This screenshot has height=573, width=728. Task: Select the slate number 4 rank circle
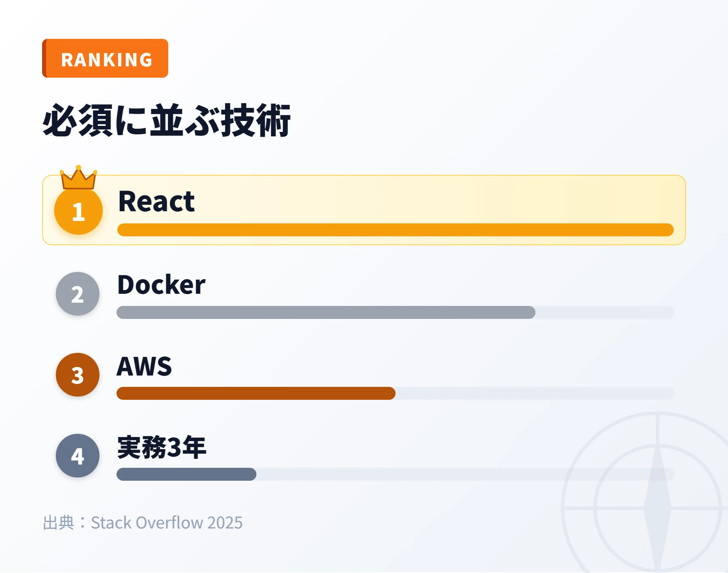(78, 456)
